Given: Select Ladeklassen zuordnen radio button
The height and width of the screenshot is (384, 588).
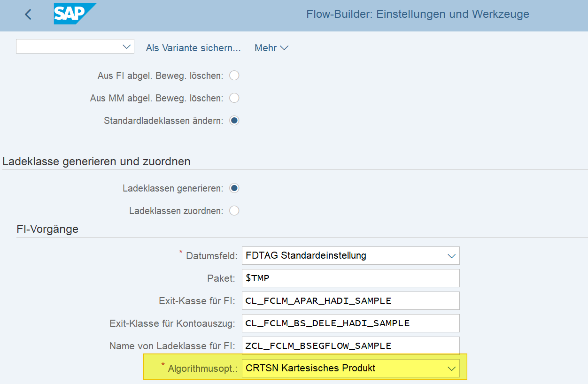Looking at the screenshot, I should click(x=234, y=211).
